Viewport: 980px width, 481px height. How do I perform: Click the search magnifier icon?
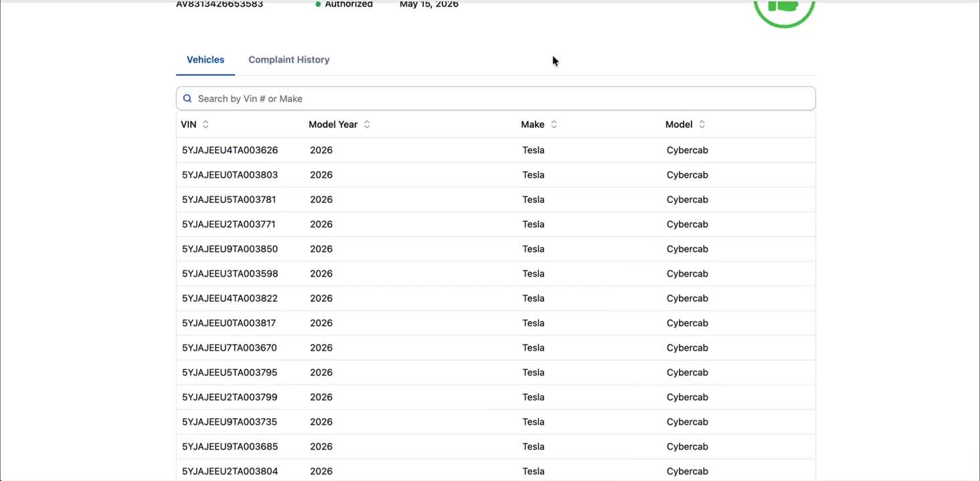[188, 98]
